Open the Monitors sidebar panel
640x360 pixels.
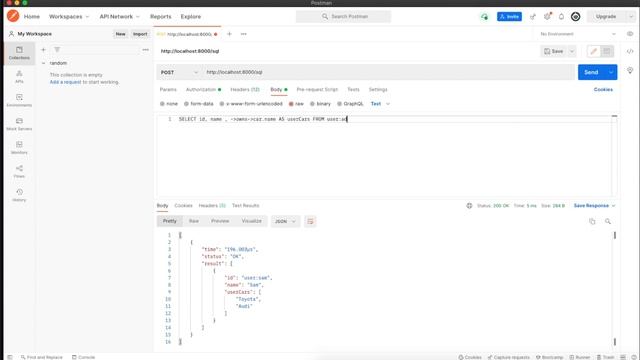click(19, 147)
